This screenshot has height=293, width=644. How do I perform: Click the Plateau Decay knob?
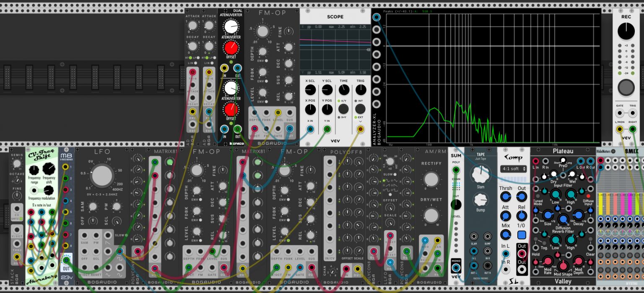(x=578, y=216)
